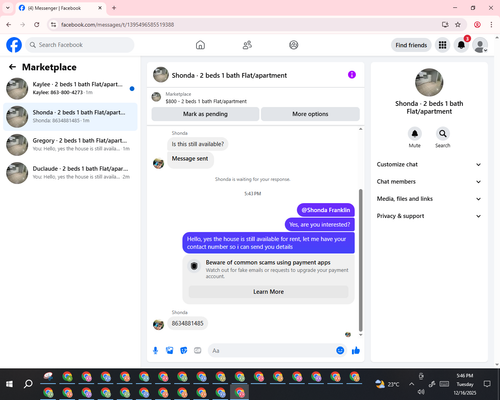Viewport: 500px width, 400px height.
Task: Click the Messenger browser tab
Action: pos(61,8)
